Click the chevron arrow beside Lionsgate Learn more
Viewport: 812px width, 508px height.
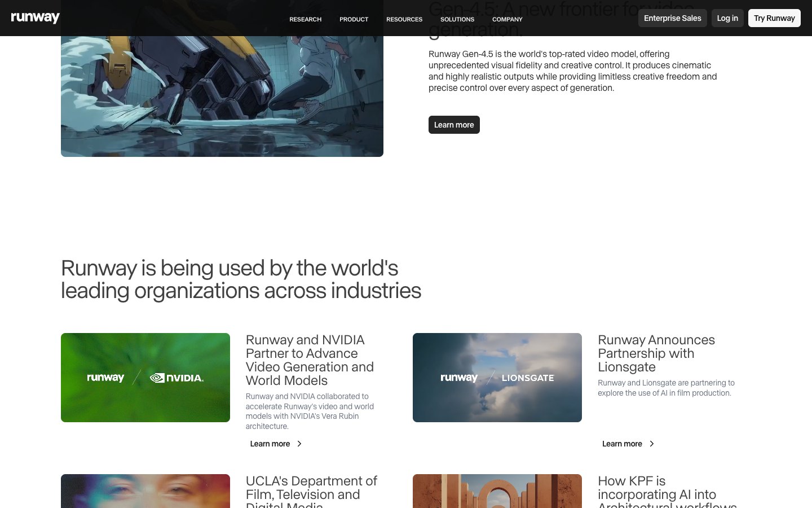point(651,444)
